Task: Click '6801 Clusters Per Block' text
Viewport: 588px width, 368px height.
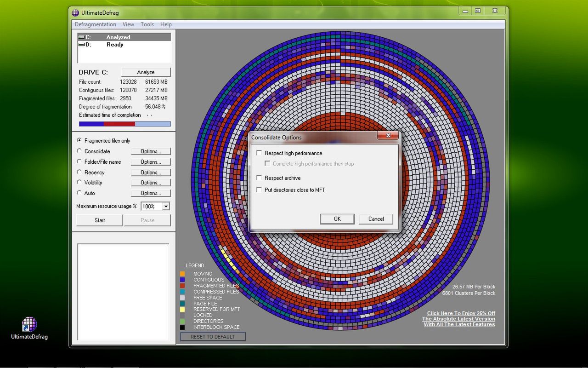Action: click(469, 293)
